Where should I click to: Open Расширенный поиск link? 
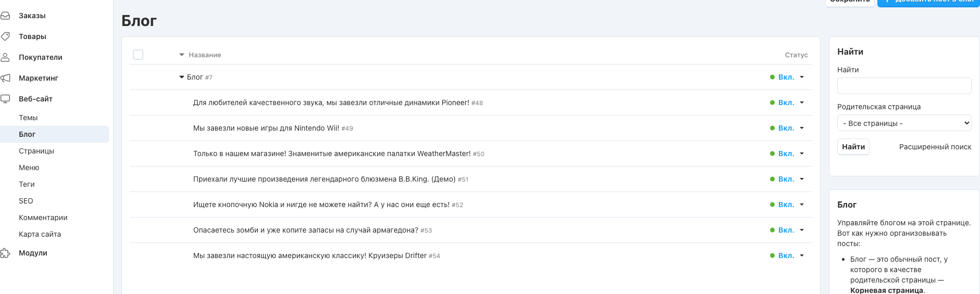(935, 147)
